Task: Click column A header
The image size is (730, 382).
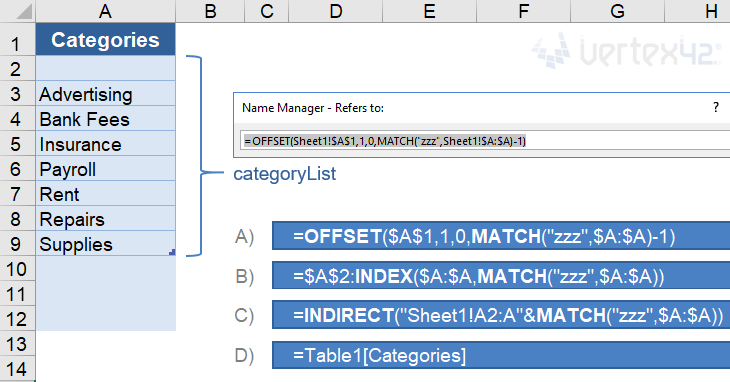Action: 105,11
